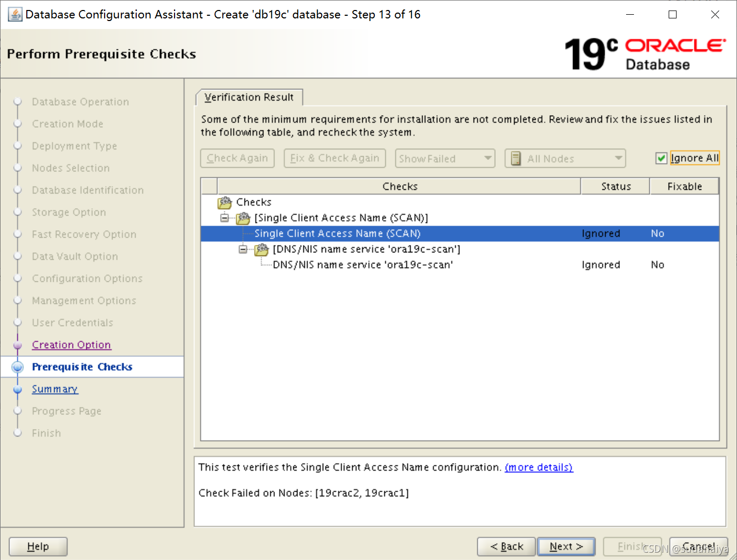Screen dimensions: 737x560
Task: Open the more details link
Action: click(x=539, y=467)
